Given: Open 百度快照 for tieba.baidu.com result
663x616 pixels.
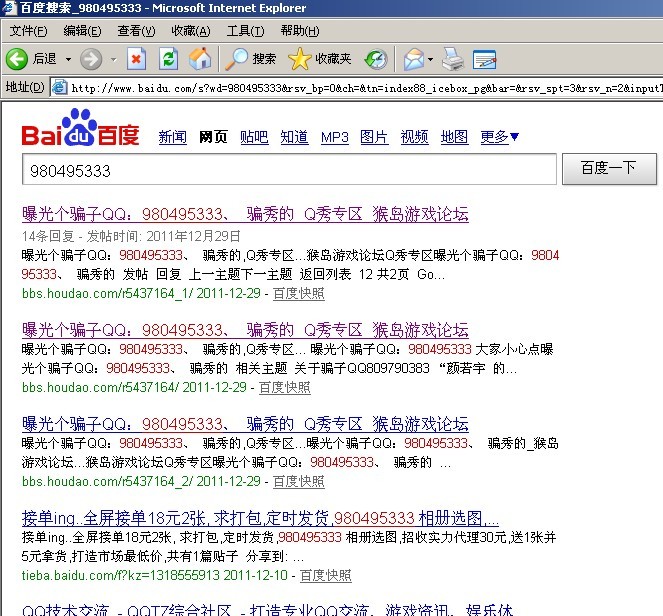Looking at the screenshot, I should click(x=326, y=575).
